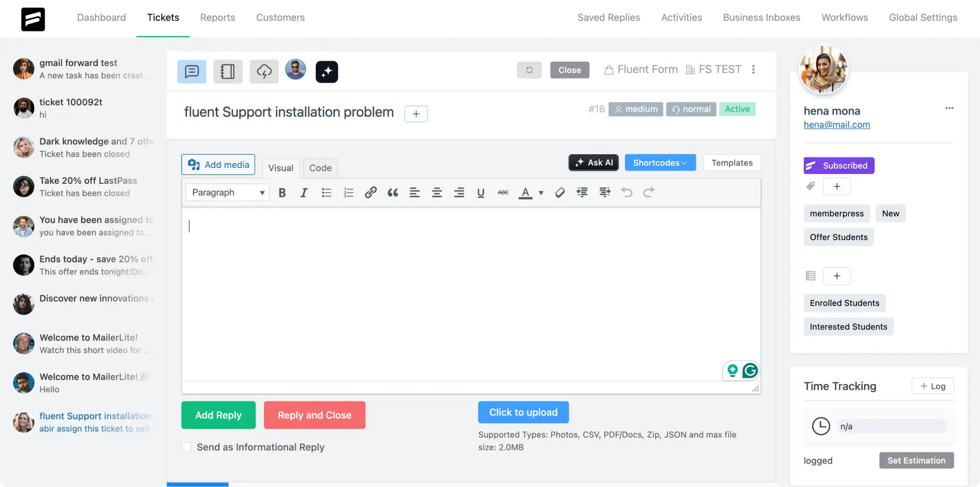Click the Subscribed status badge
Viewport: 980px width, 487px height.
click(x=839, y=166)
